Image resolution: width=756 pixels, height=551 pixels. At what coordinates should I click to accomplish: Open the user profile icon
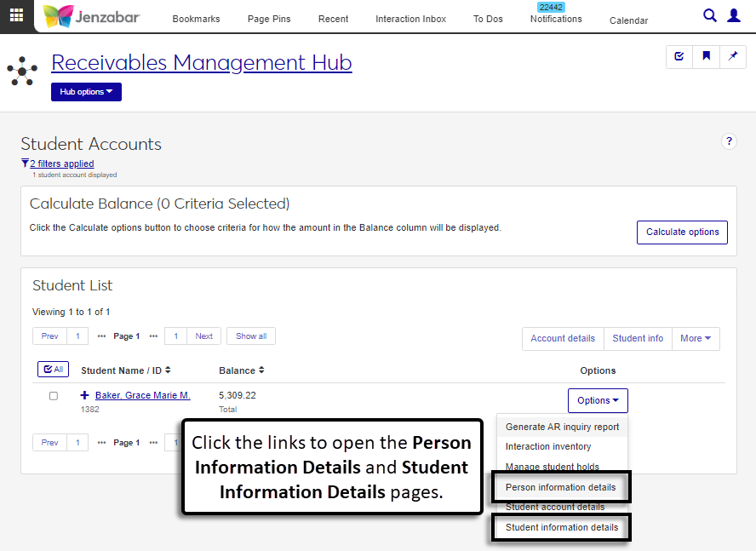734,15
